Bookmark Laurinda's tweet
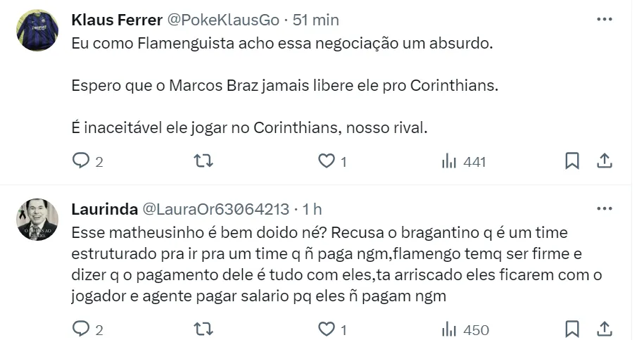Screen dimensions: 644x340 tap(572, 329)
